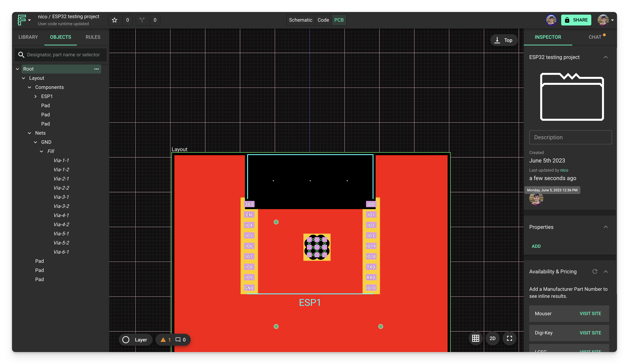Switch to the Schematic tab

[x=300, y=20]
